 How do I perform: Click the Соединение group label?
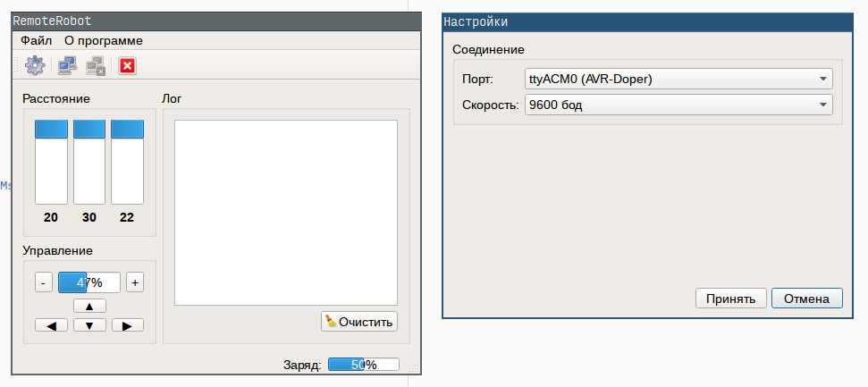(488, 49)
